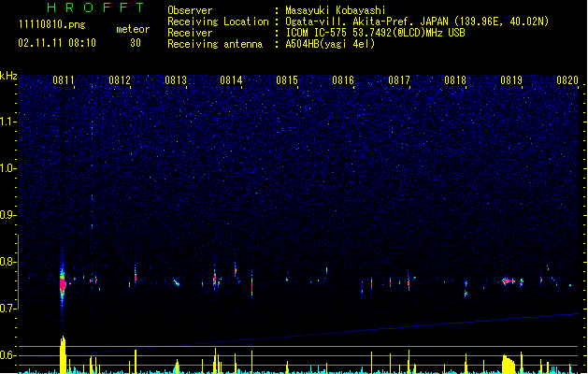Image resolution: width=588 pixels, height=374 pixels.
Task: Click the HROFFT title text
Action: pos(96,7)
